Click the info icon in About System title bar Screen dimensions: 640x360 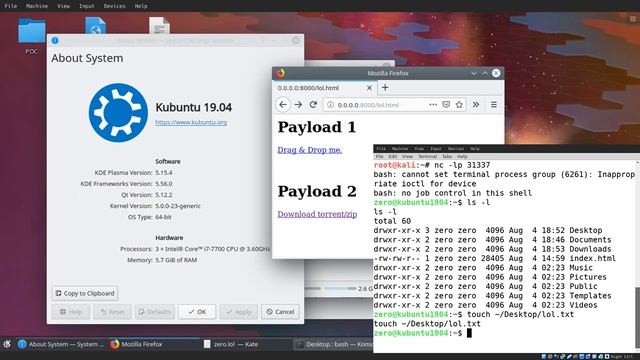click(x=55, y=40)
